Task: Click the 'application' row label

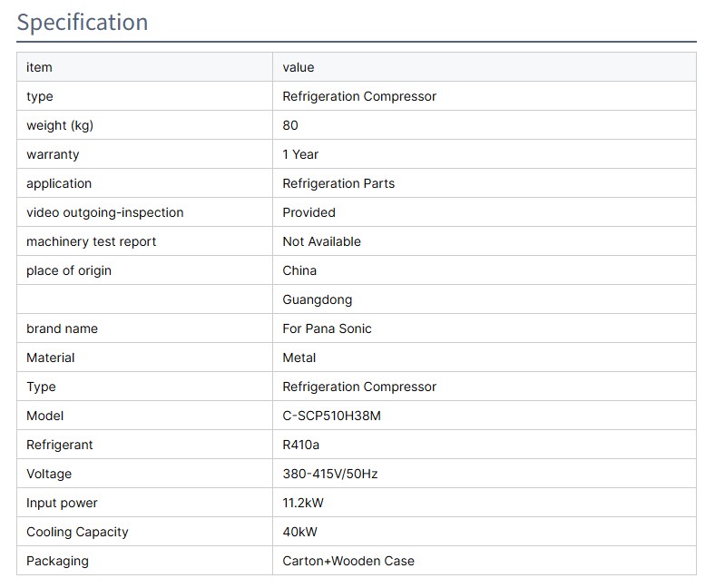Action: pos(59,183)
